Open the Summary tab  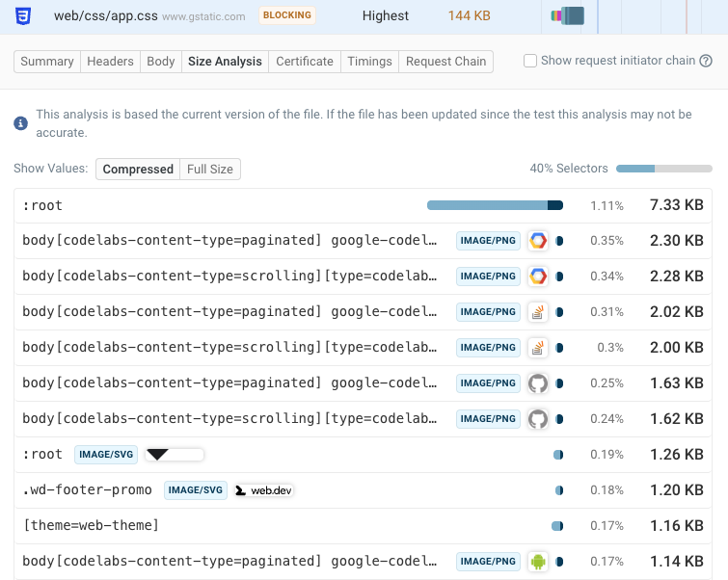(x=47, y=62)
